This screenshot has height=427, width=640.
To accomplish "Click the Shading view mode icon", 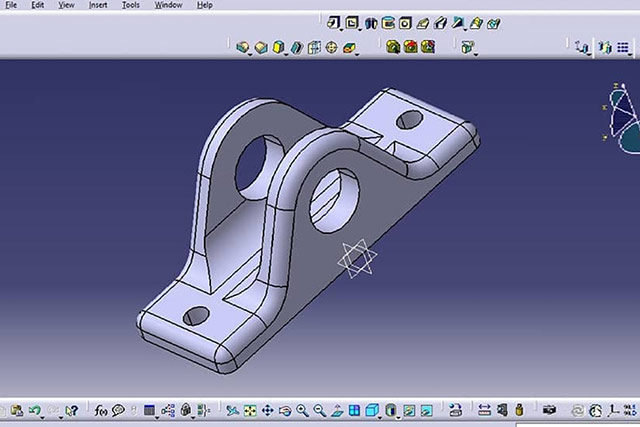I will coord(391,410).
